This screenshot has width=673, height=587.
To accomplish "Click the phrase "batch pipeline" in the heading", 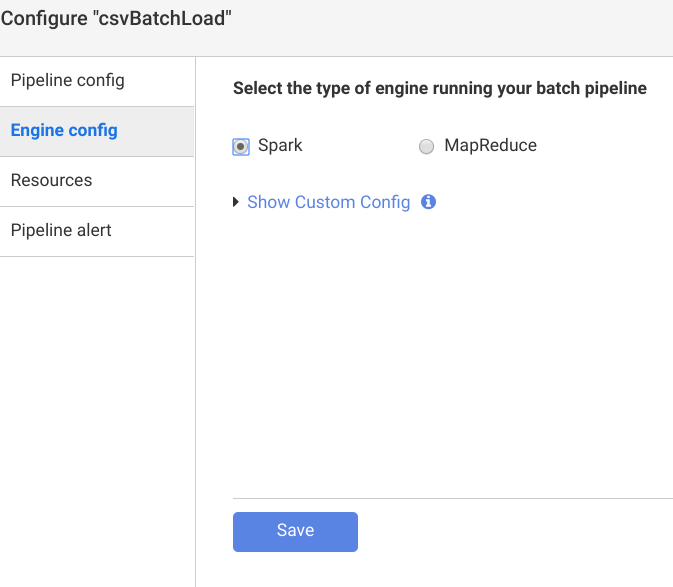I will pos(596,88).
